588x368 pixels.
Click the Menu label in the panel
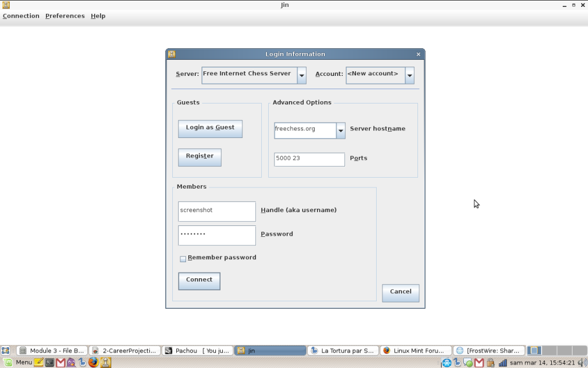click(24, 363)
